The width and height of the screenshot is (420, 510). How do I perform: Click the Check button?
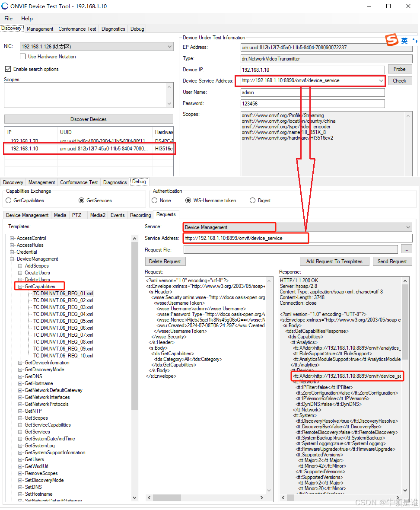point(400,81)
